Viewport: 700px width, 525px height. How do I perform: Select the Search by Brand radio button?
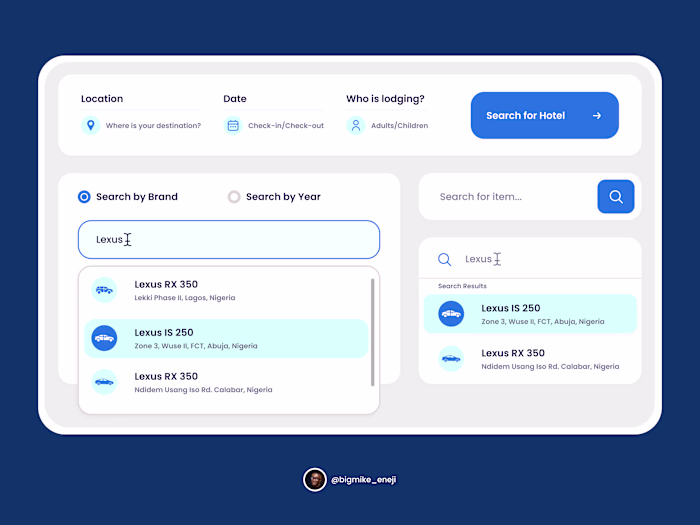84,197
